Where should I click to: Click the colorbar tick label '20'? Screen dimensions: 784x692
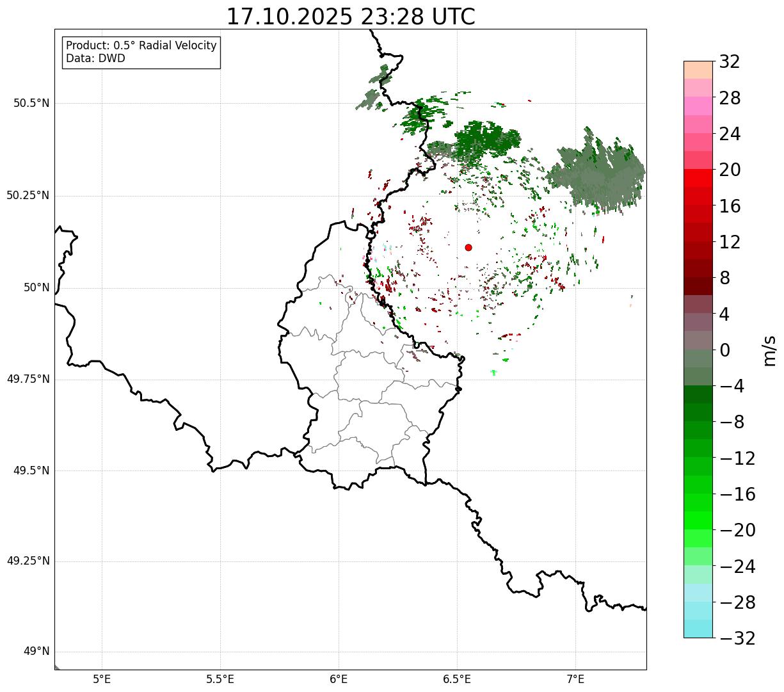tap(730, 170)
